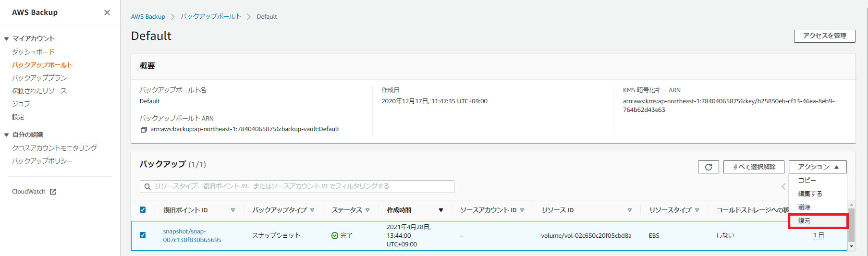Click the アクセスを管理 button

click(824, 36)
